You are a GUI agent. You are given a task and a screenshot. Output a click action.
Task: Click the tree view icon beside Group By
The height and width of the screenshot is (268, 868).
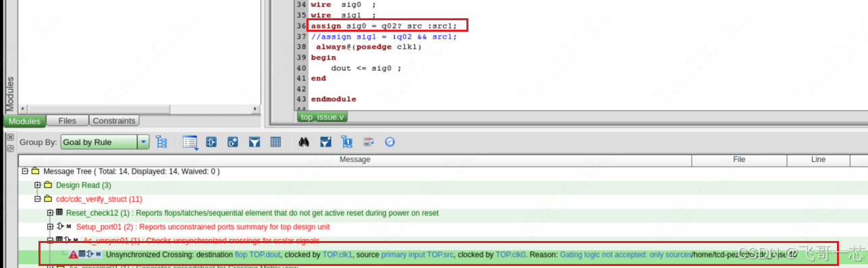pos(161,142)
